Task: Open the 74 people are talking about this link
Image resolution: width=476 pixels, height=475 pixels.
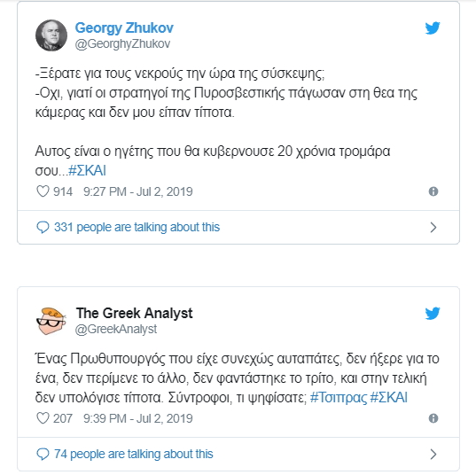Action: (134, 455)
